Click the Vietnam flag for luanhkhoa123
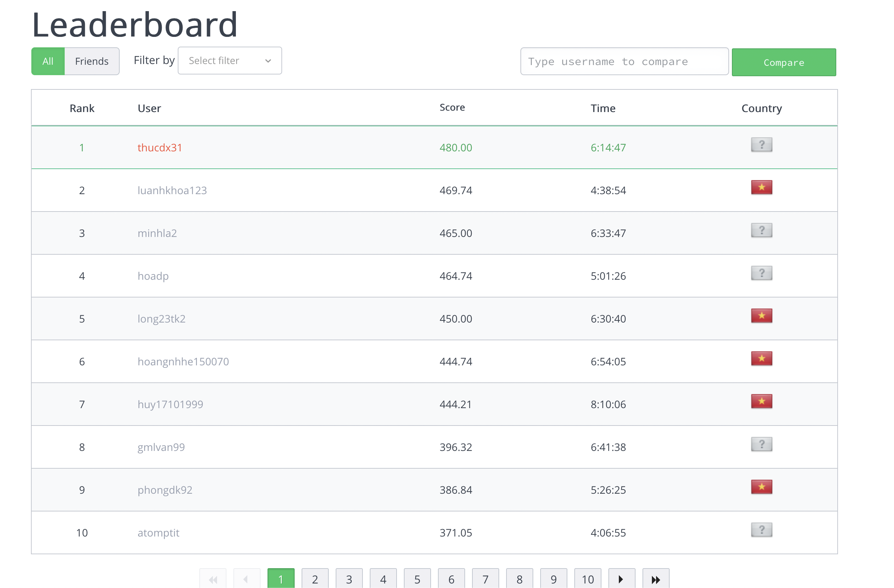The width and height of the screenshot is (894, 588). [x=761, y=187]
